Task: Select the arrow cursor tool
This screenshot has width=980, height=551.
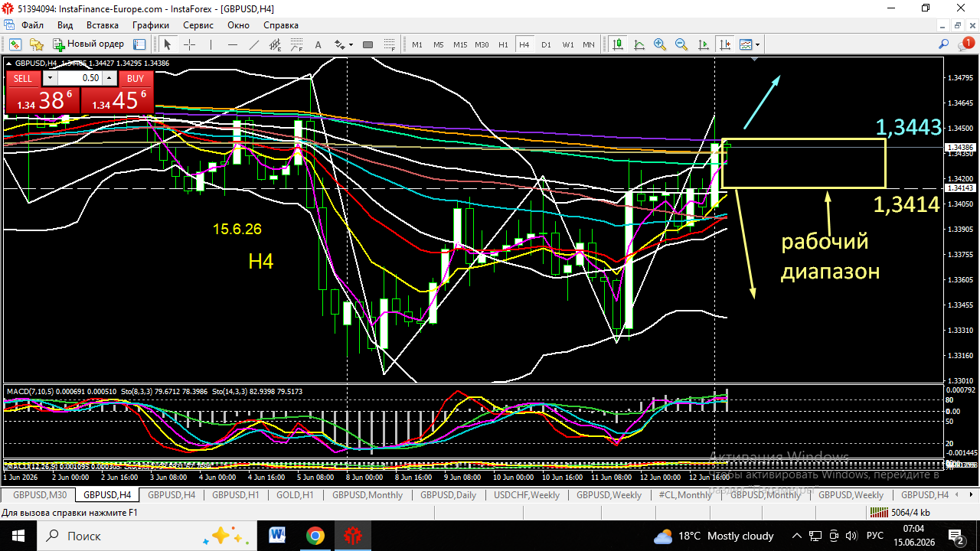Action: coord(168,44)
